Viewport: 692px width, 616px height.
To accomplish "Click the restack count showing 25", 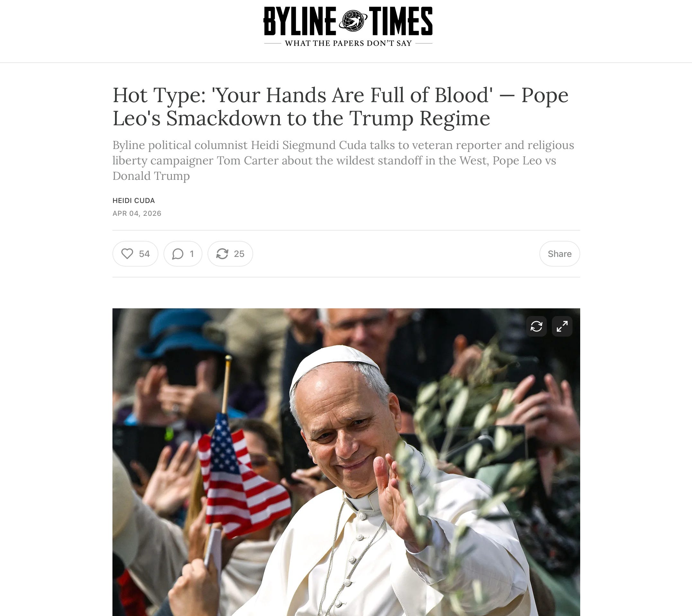I will (x=239, y=253).
